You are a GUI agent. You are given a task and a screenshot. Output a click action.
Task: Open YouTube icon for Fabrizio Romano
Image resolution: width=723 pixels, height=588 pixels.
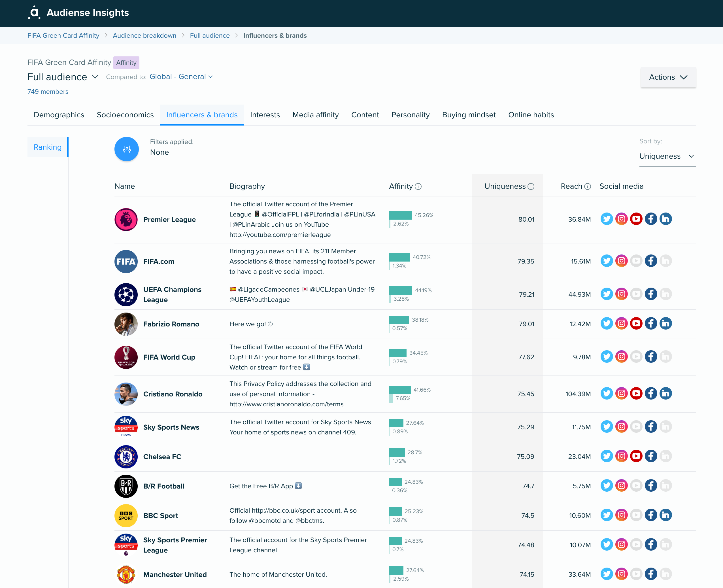[636, 323]
